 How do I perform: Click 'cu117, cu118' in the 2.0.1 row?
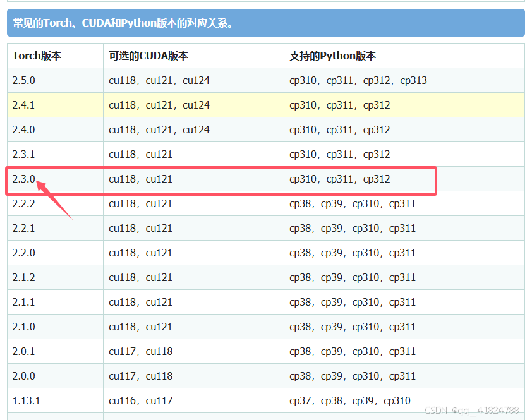pyautogui.click(x=140, y=351)
